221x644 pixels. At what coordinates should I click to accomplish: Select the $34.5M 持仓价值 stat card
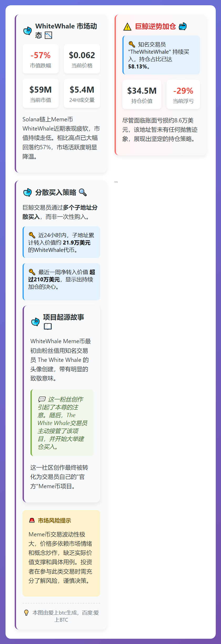pyautogui.click(x=142, y=94)
